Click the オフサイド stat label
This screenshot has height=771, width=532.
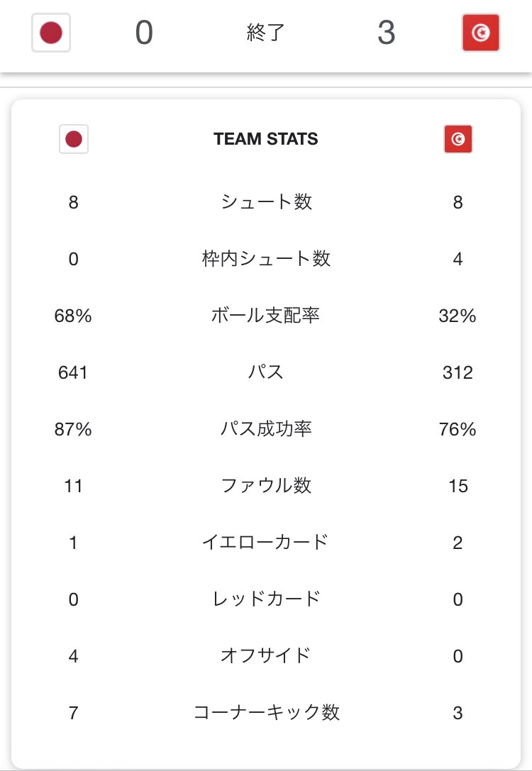[265, 655]
